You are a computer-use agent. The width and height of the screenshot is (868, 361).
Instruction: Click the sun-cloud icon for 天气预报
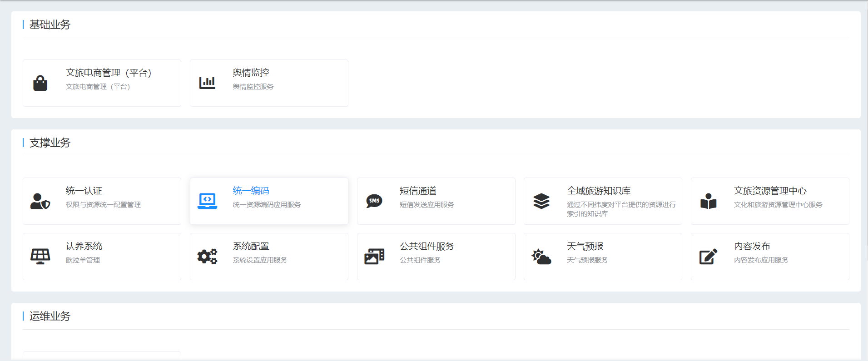click(541, 257)
